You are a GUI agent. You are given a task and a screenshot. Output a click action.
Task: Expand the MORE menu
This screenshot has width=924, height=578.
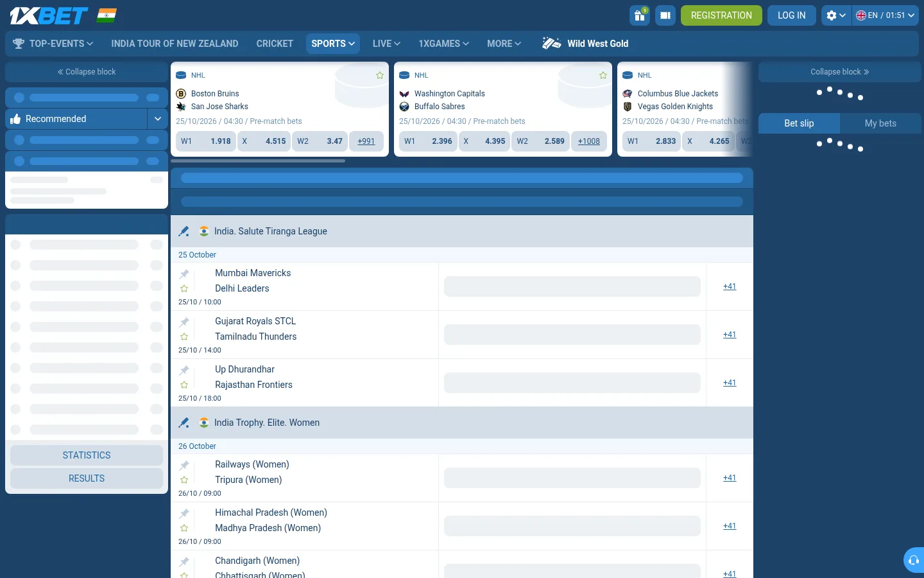504,44
